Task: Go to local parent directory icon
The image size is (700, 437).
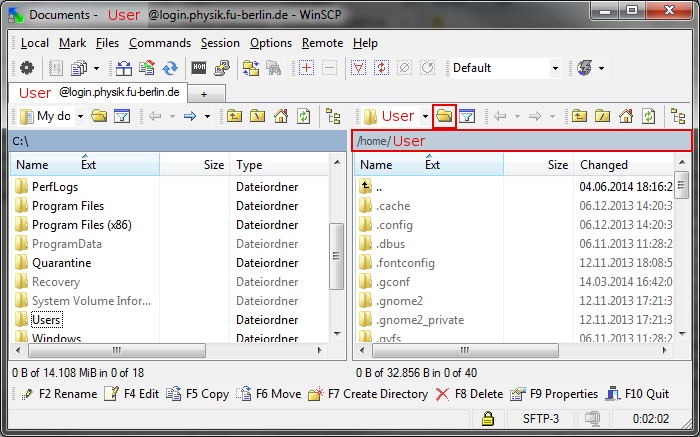Action: 234,117
